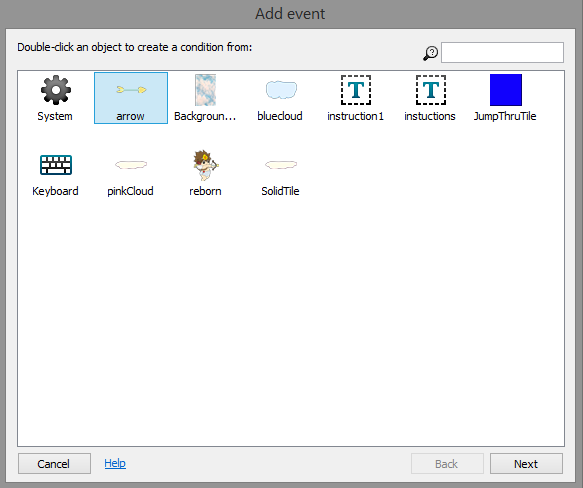The image size is (583, 488).
Task: Select the arrow sprite object
Action: 131,98
